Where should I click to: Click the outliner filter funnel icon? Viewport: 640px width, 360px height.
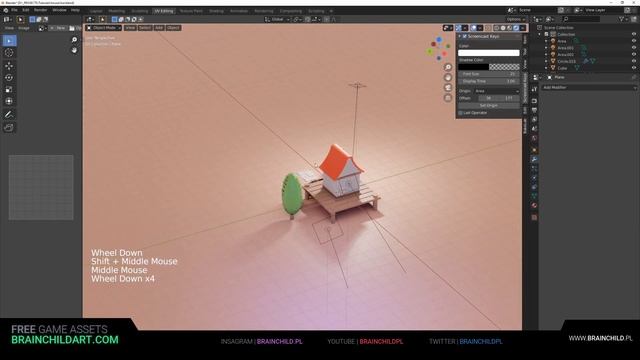click(x=622, y=19)
